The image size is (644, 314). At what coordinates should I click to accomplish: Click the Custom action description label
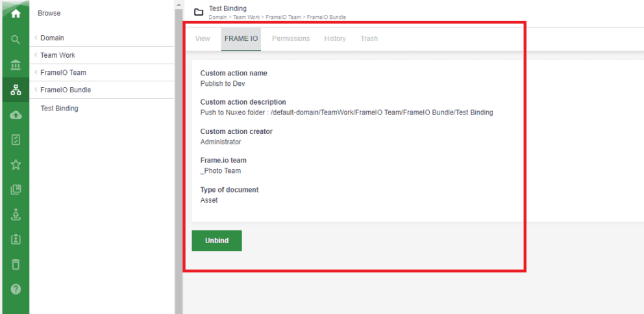[x=243, y=102]
